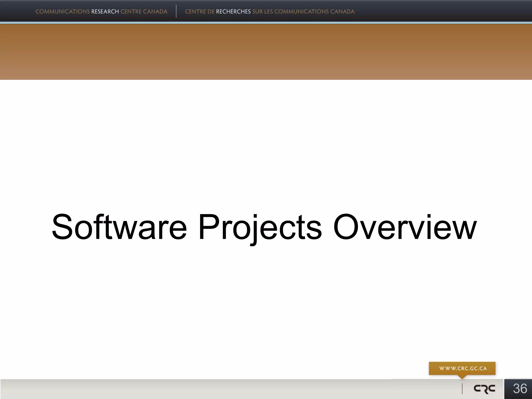Click the WWW.CRC.GC.CA link badge
The height and width of the screenshot is (399, 532).
point(462,368)
